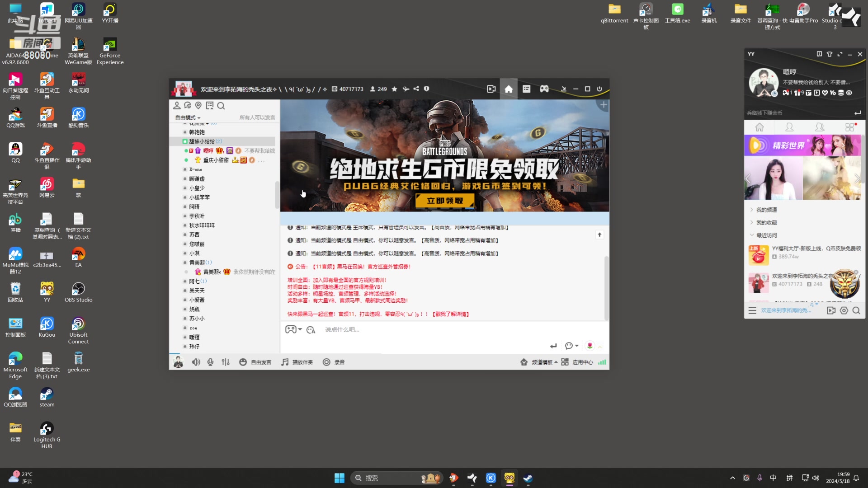Screen dimensions: 868x488
Task: Open channel search with the magnifier icon
Action: pos(221,105)
